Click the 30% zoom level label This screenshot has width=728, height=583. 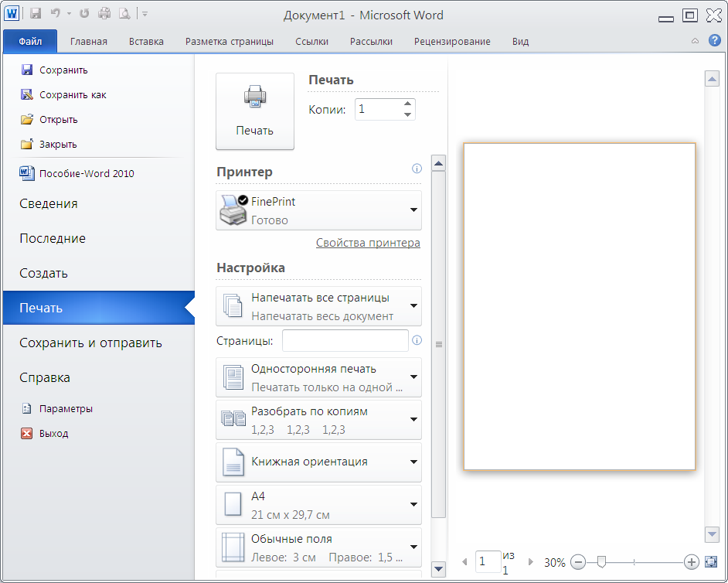[554, 563]
